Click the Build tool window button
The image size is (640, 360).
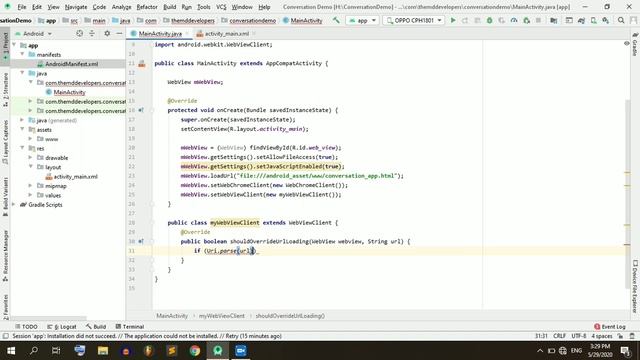(x=96, y=327)
